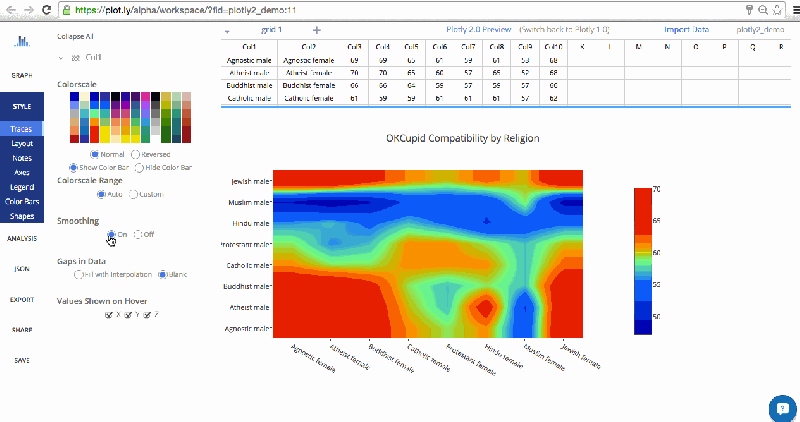The image size is (800, 422).
Task: Toggle X value shown on hover
Action: (109, 315)
